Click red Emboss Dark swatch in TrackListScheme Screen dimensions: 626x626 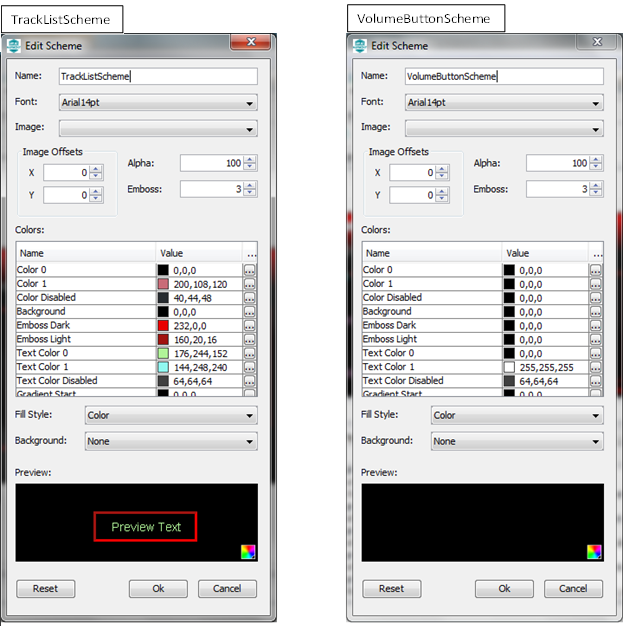click(x=163, y=326)
